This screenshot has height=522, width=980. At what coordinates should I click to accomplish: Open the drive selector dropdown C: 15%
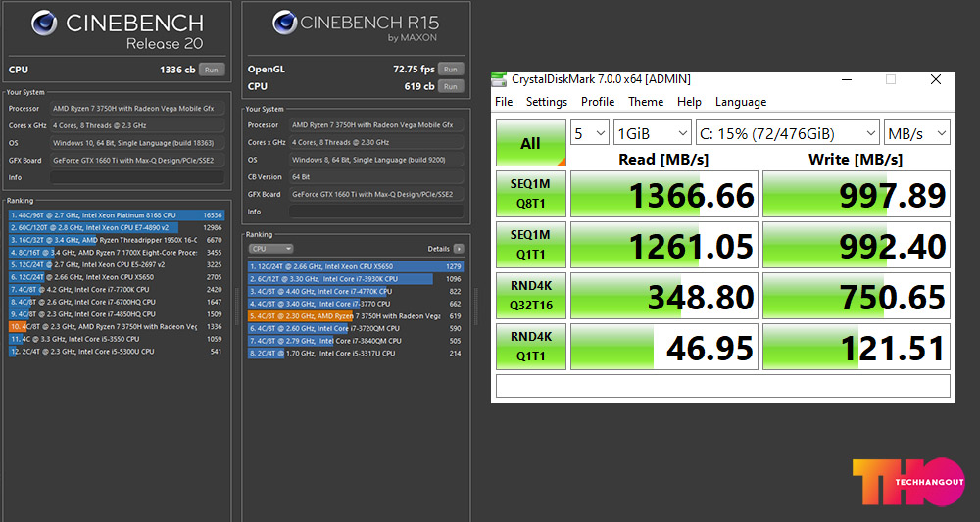click(x=788, y=133)
